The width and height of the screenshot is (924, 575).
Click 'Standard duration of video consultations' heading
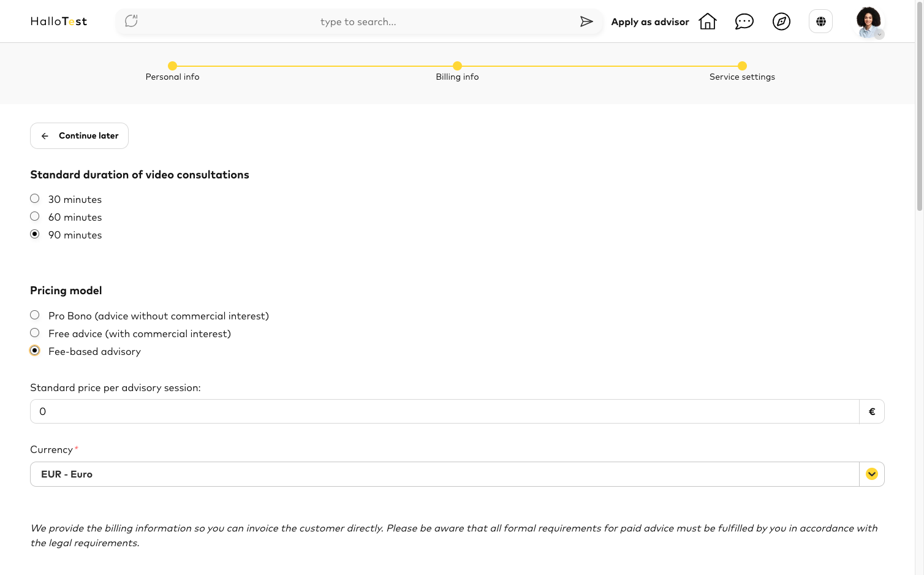(x=140, y=175)
